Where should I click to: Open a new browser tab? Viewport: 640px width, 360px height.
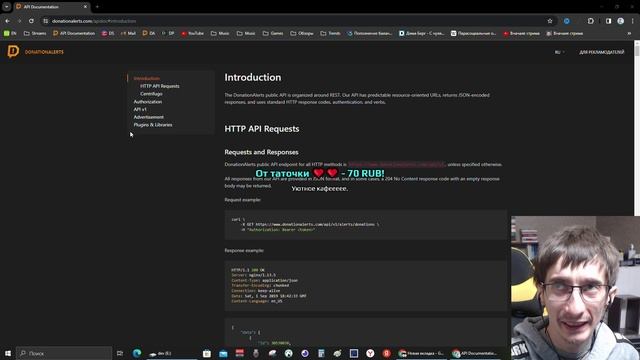(x=97, y=7)
